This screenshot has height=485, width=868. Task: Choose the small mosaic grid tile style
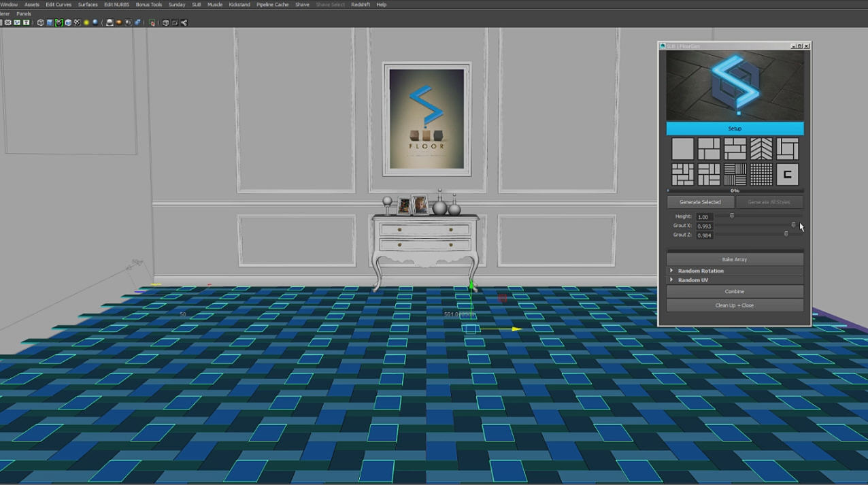(761, 174)
